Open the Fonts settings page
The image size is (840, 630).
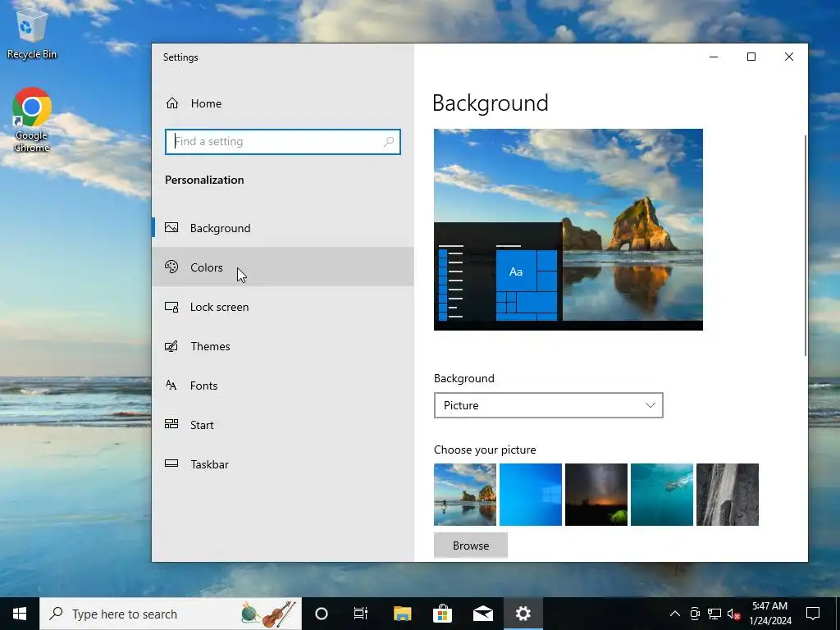pos(283,386)
